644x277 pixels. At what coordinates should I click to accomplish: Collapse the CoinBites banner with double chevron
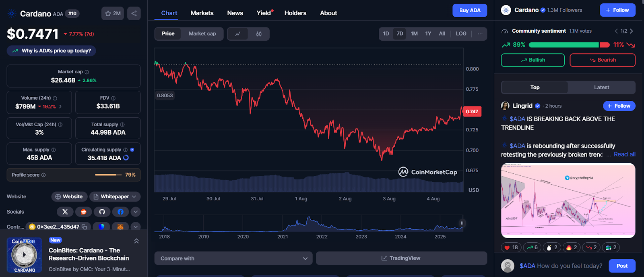coord(136,241)
